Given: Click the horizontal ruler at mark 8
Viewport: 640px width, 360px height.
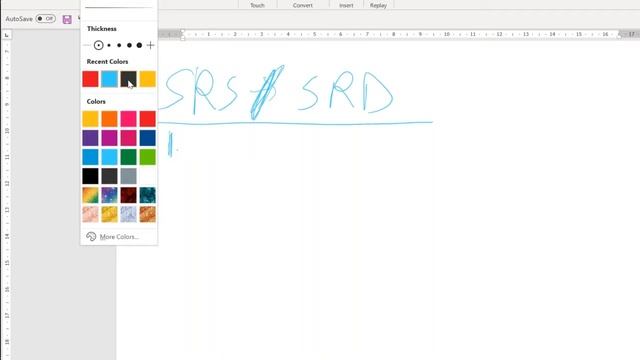Looking at the screenshot, I should click(393, 34).
